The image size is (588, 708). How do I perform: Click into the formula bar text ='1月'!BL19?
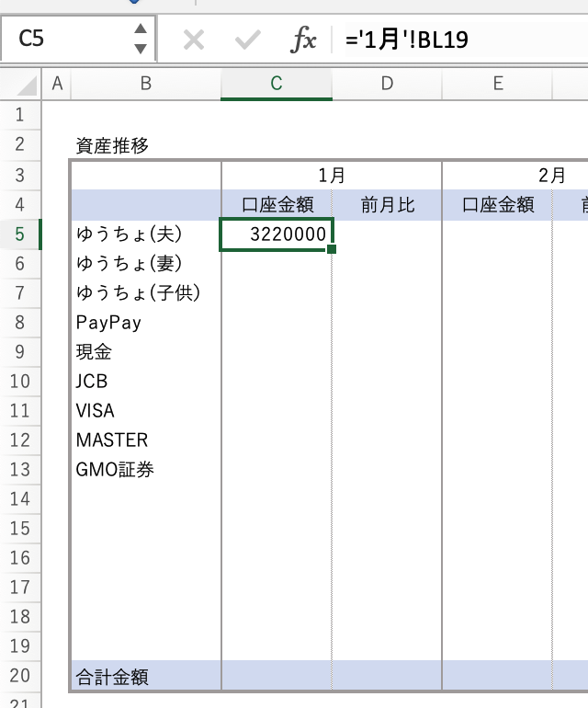tap(459, 40)
